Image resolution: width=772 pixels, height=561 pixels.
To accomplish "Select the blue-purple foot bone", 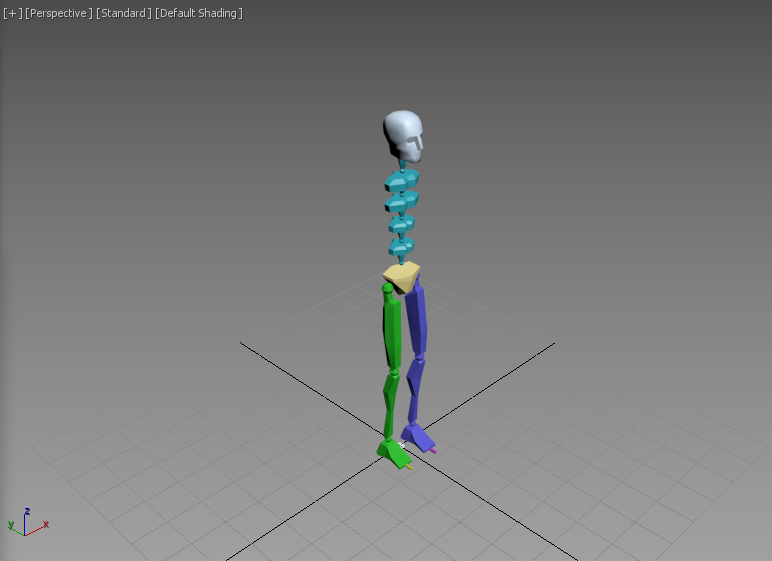I will [418, 437].
